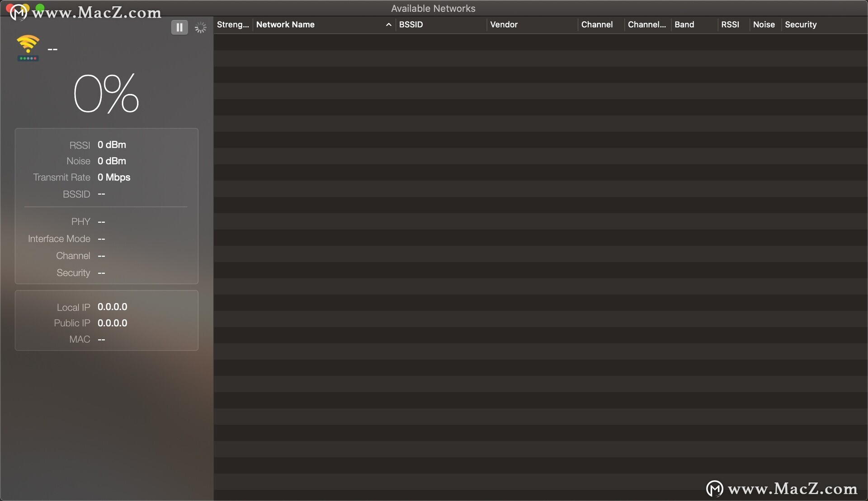Click the green zoom window button
The width and height of the screenshot is (868, 501).
40,8
